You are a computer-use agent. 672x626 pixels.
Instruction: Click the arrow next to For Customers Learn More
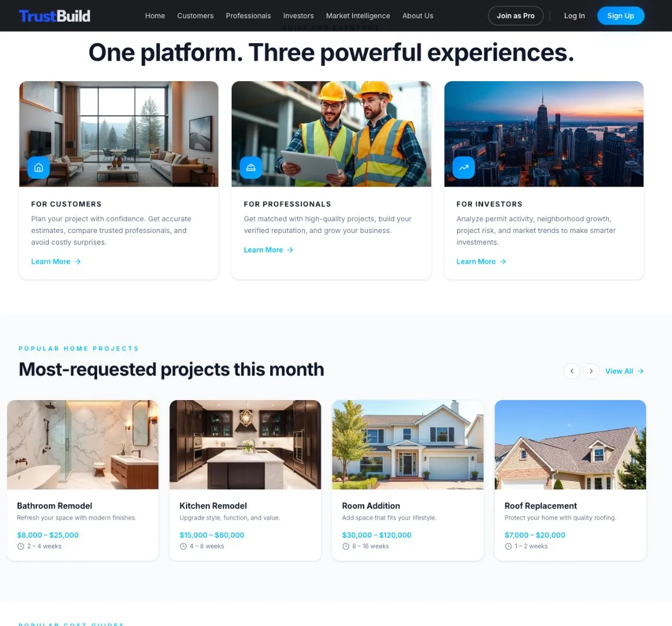78,261
